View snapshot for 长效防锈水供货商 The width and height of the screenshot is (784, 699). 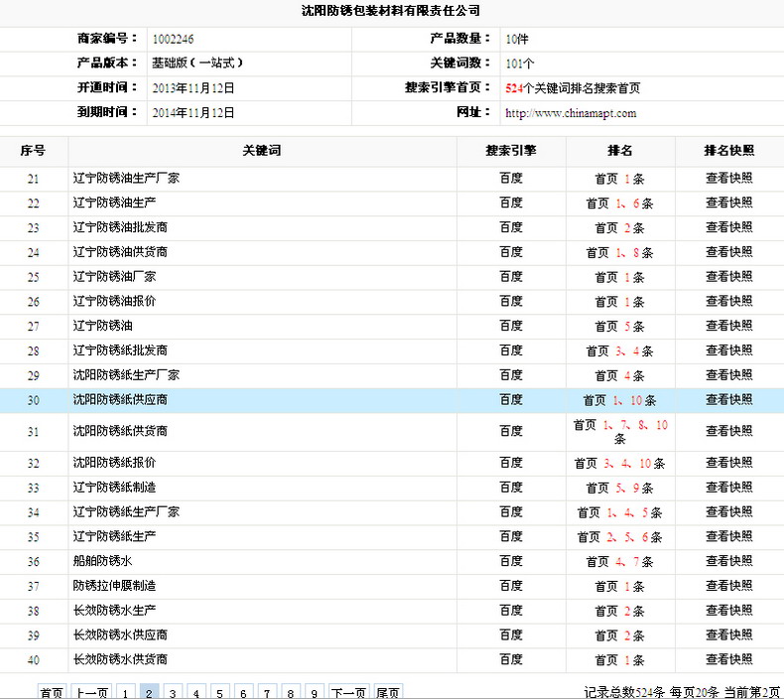click(x=729, y=659)
